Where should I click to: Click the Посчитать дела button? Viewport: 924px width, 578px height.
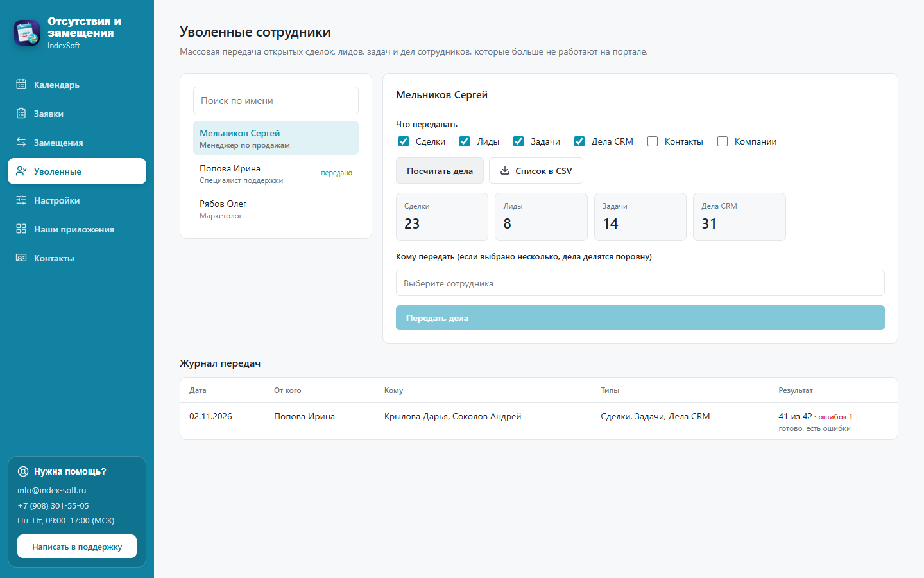[x=440, y=171]
